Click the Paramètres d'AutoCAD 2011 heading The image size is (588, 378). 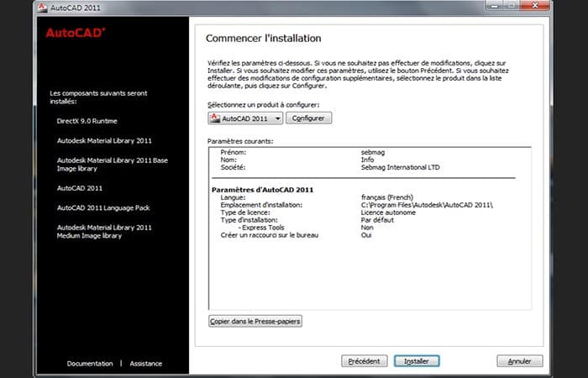click(x=262, y=190)
